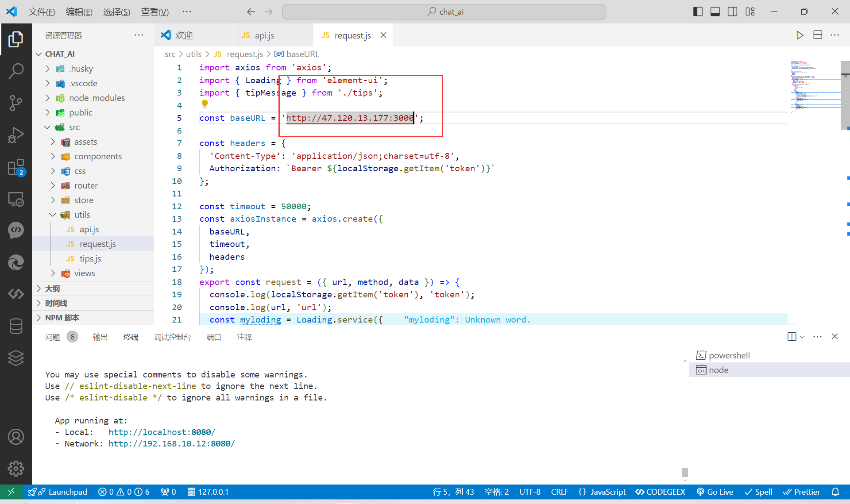Click the chat_ai command center search box
This screenshot has height=504, width=850.
coord(444,12)
